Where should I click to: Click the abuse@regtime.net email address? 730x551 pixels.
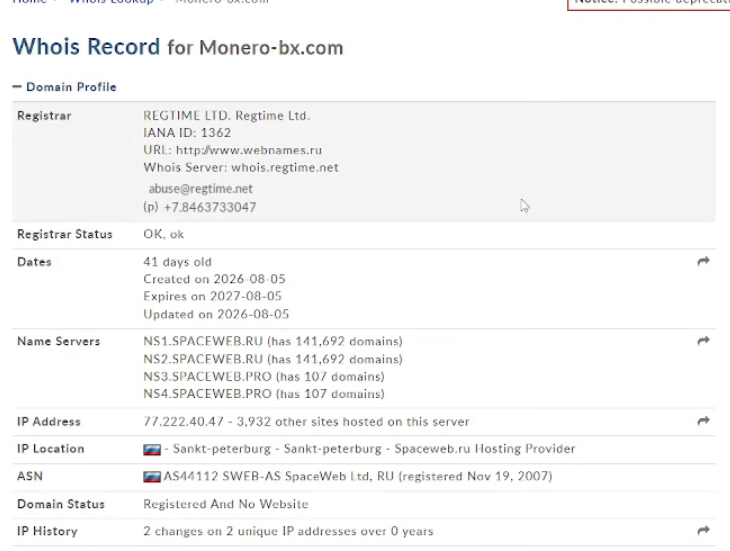[x=201, y=188]
